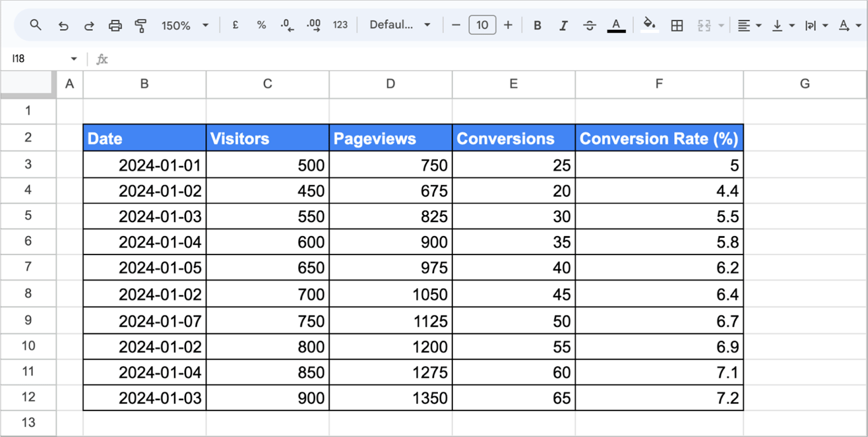The height and width of the screenshot is (437, 868).
Task: Open the borders menu
Action: [677, 25]
